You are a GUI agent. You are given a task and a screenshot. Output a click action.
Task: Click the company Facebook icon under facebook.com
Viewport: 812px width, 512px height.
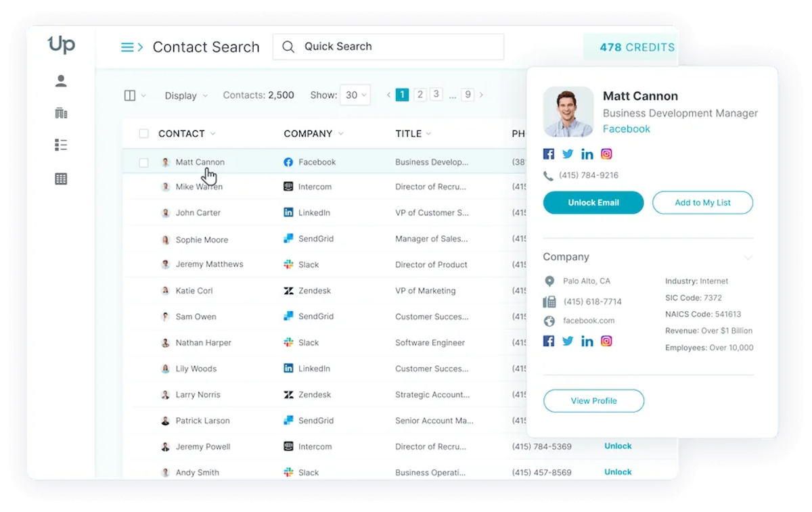point(549,341)
